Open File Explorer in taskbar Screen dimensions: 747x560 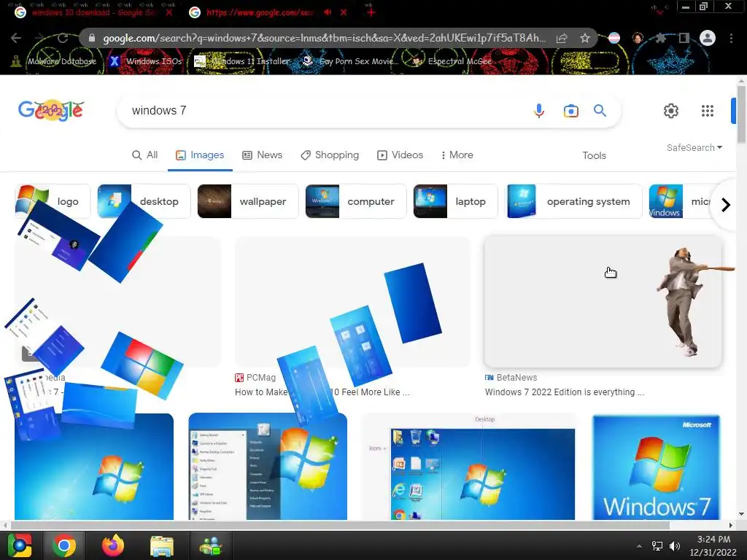click(x=162, y=545)
